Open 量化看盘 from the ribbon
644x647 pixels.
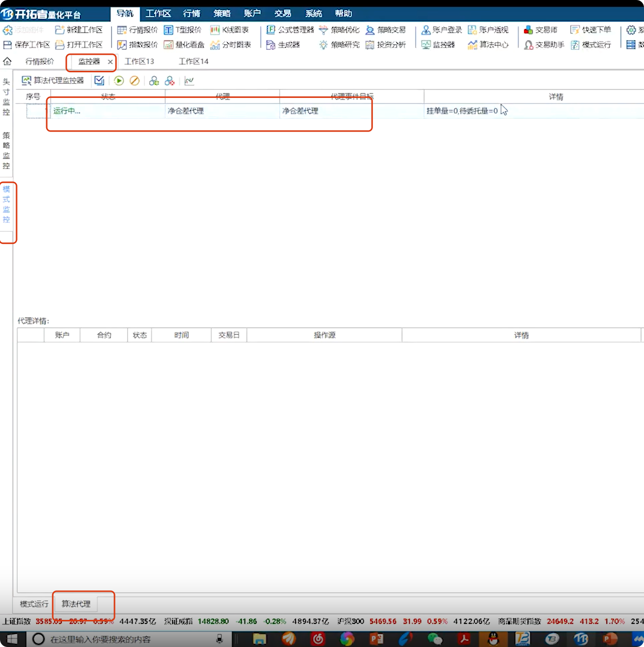point(184,45)
